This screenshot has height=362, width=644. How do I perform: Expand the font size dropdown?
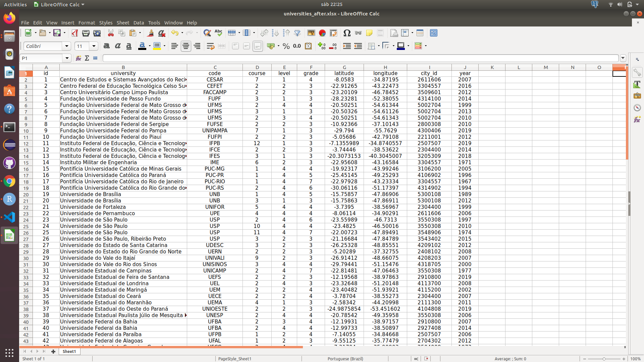93,46
